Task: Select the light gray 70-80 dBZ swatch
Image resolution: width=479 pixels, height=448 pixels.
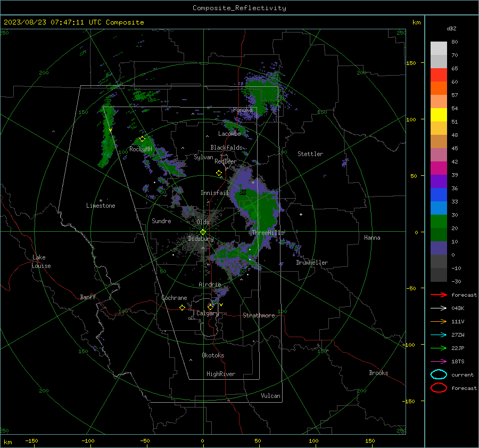Action: pyautogui.click(x=439, y=48)
